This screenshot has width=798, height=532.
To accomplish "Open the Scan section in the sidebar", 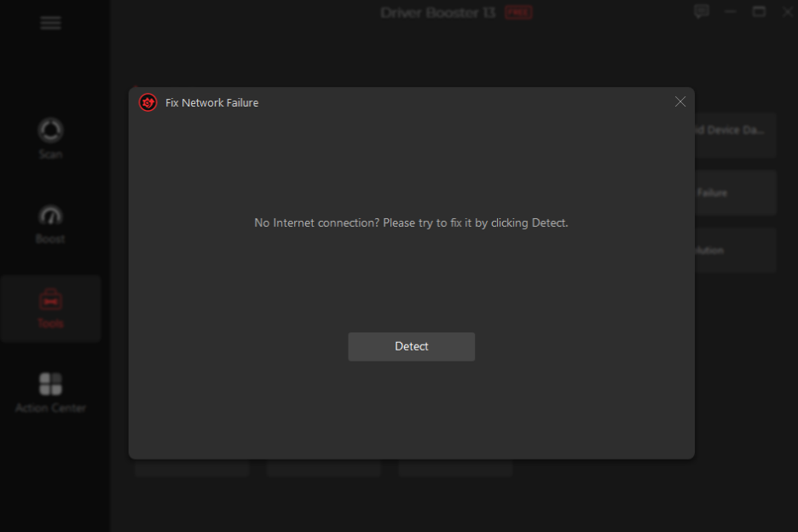I will click(50, 138).
